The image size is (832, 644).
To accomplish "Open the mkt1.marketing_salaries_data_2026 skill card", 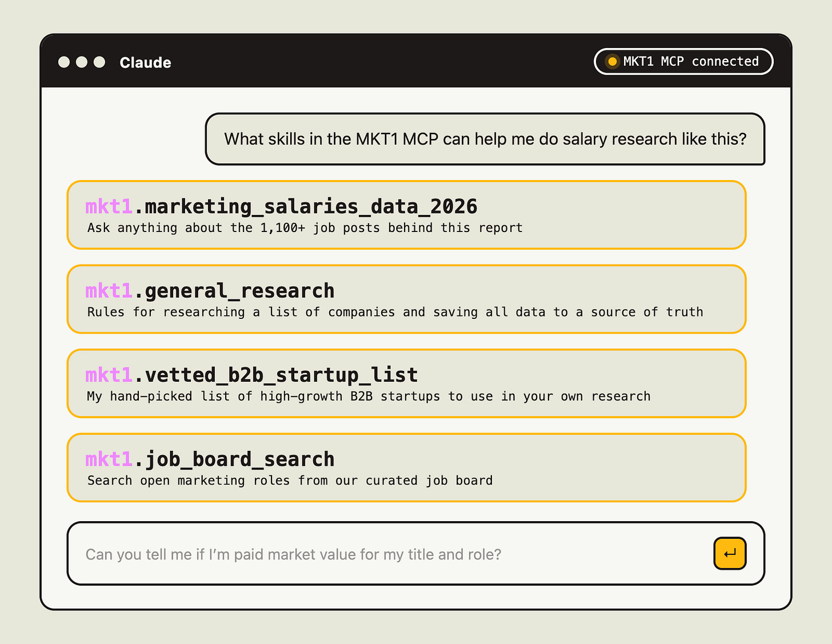I will (407, 215).
